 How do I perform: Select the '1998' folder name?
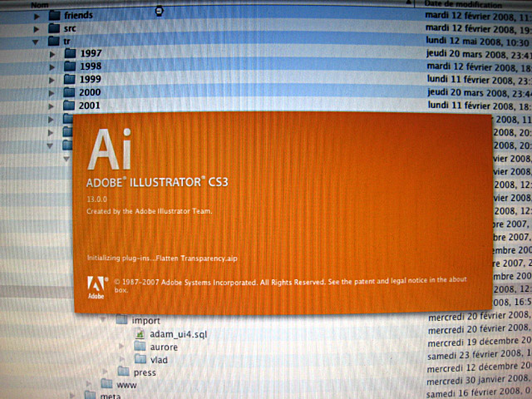pyautogui.click(x=91, y=66)
